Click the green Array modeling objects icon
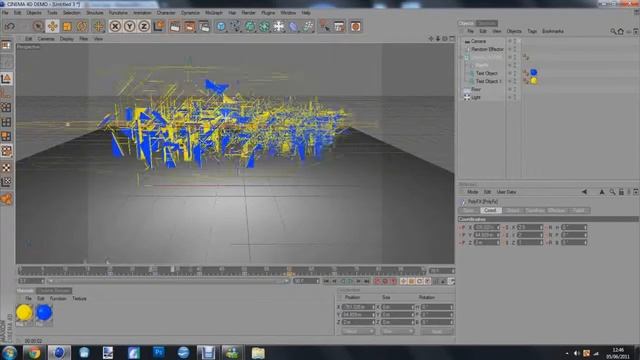Image resolution: width=640 pixels, height=360 pixels. tap(264, 27)
